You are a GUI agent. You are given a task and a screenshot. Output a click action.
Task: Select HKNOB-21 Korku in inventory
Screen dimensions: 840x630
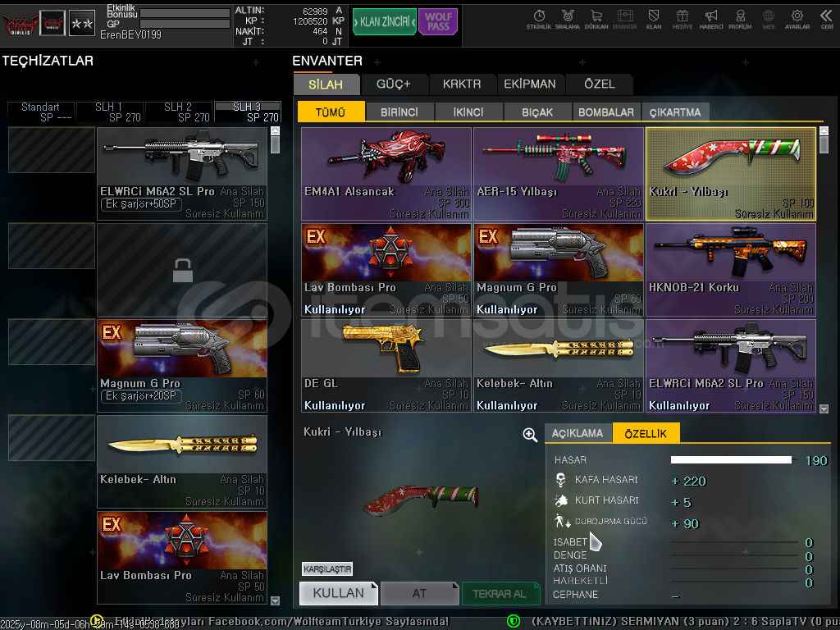pos(731,270)
